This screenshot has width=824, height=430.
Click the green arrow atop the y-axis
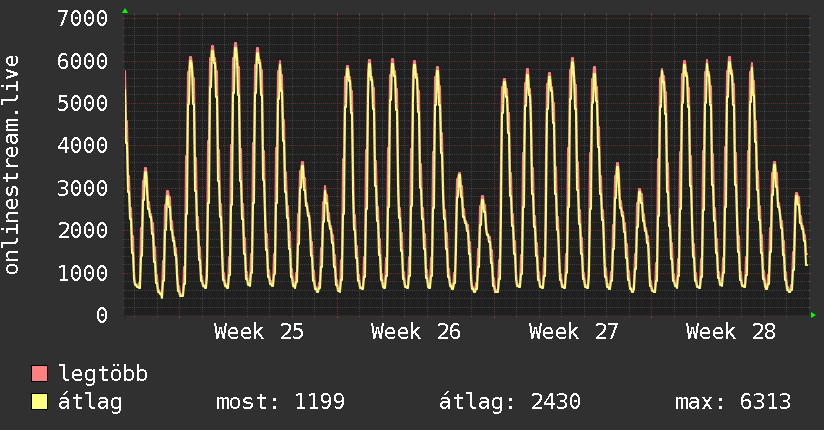(125, 11)
